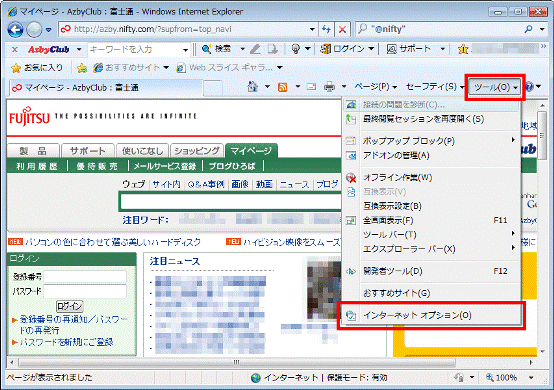Close the AzbyClub toolbar with X

[14, 49]
